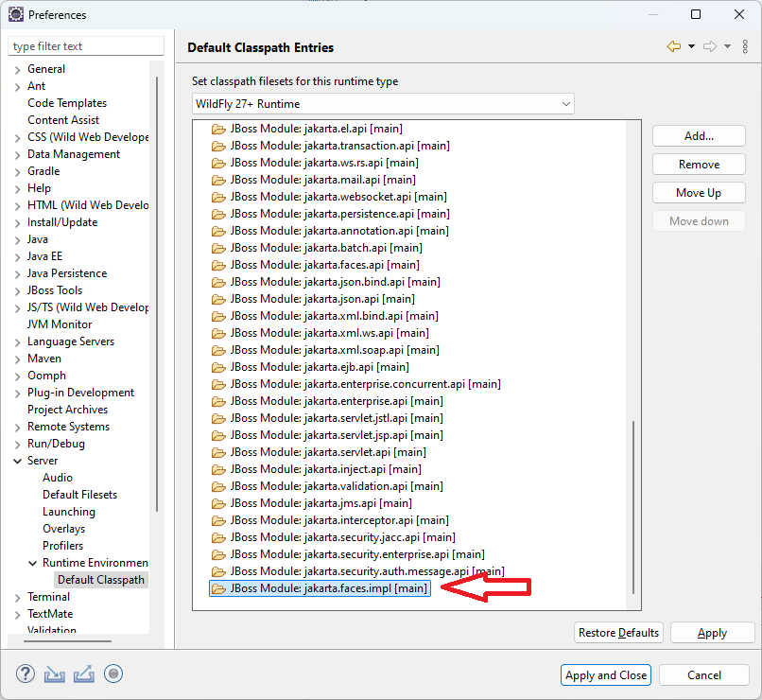Expand the Maven preferences node
Image resolution: width=762 pixels, height=700 pixels.
tap(18, 359)
